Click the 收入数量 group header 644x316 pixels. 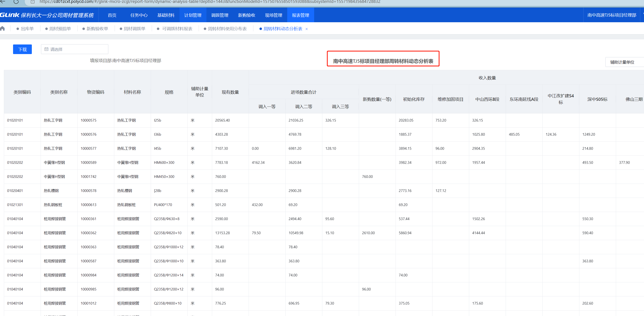tap(487, 78)
